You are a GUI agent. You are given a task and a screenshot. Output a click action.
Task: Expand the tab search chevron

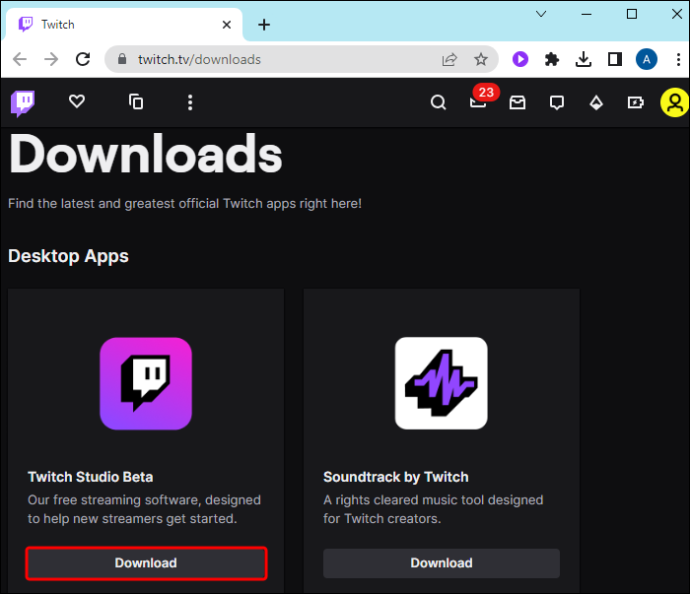pyautogui.click(x=541, y=14)
